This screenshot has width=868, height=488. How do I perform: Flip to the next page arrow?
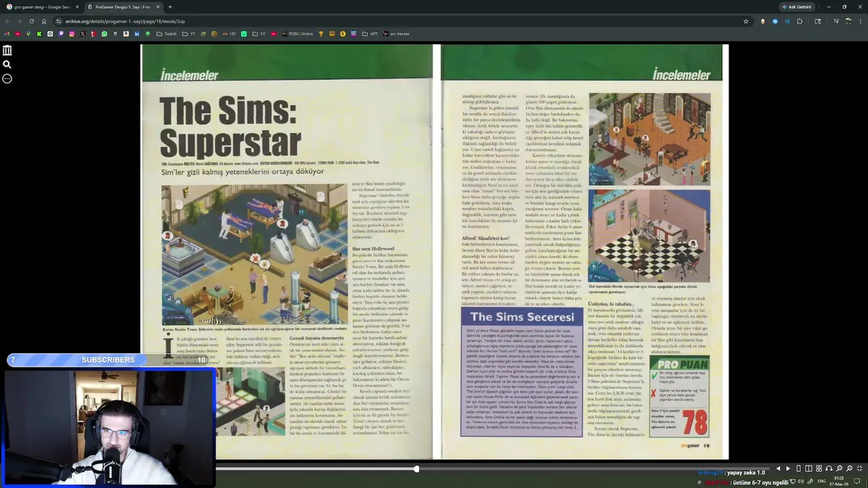[788, 468]
